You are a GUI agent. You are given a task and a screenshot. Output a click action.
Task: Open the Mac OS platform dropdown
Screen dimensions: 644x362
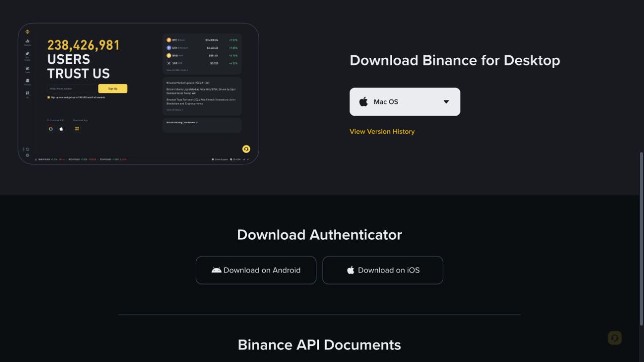click(405, 102)
